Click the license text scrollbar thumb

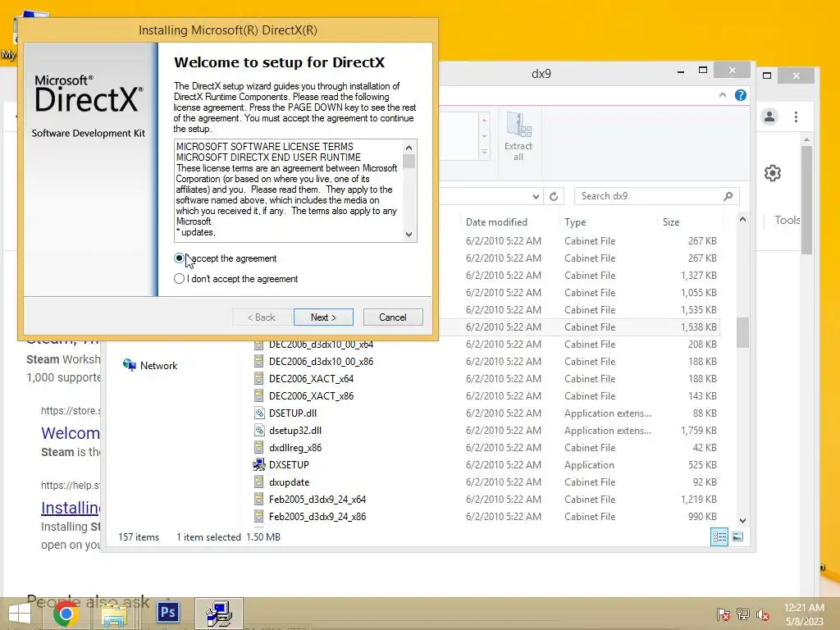point(409,162)
